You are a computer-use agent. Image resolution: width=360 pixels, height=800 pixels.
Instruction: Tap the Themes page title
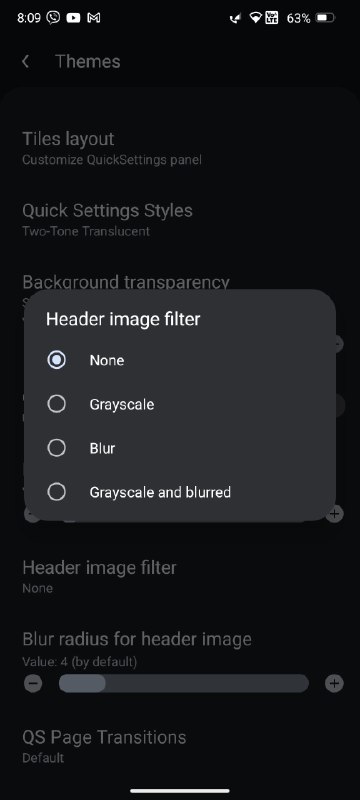pyautogui.click(x=88, y=62)
